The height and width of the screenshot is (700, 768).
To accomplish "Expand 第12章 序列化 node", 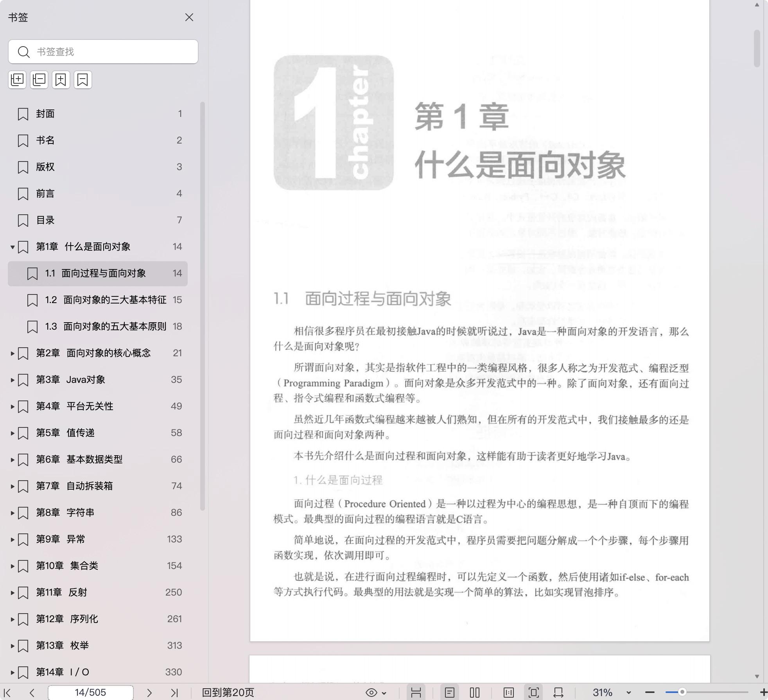I will click(x=13, y=619).
